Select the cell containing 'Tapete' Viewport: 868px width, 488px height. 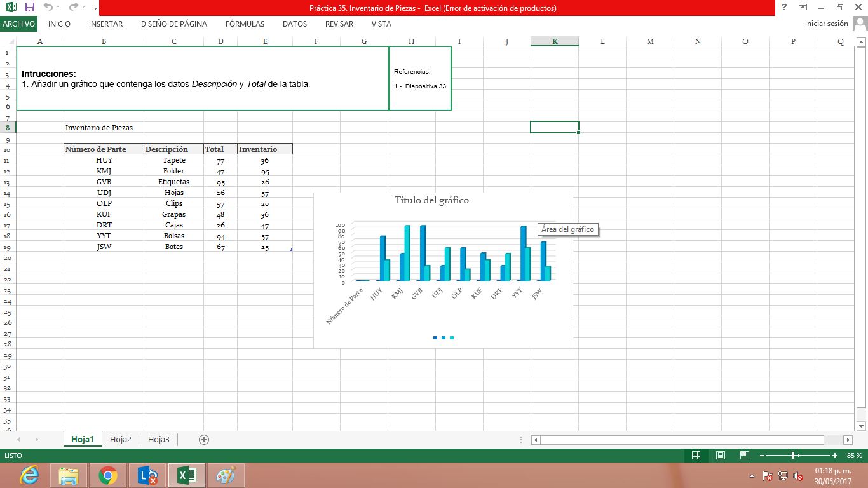(173, 160)
